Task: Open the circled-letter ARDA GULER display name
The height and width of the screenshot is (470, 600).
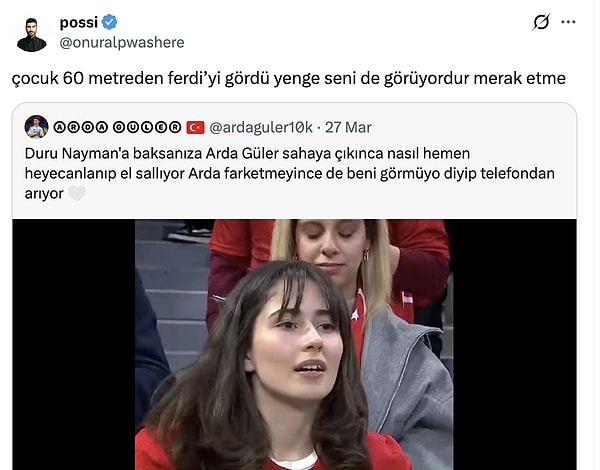Action: click(x=117, y=127)
